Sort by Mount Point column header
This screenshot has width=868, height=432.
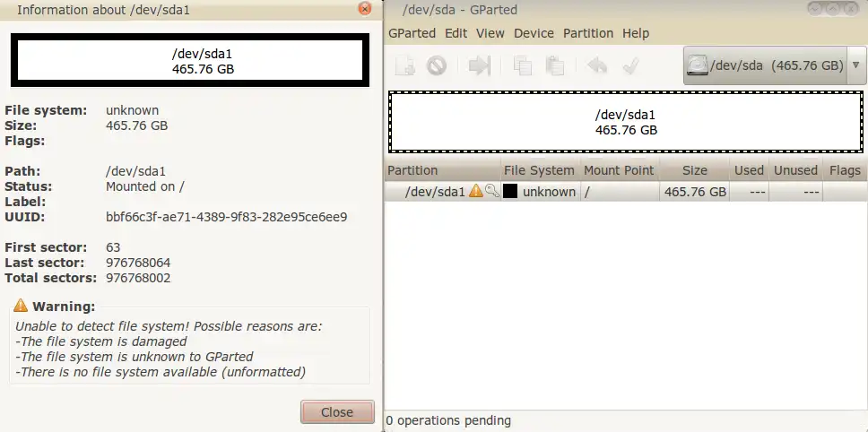click(x=619, y=170)
